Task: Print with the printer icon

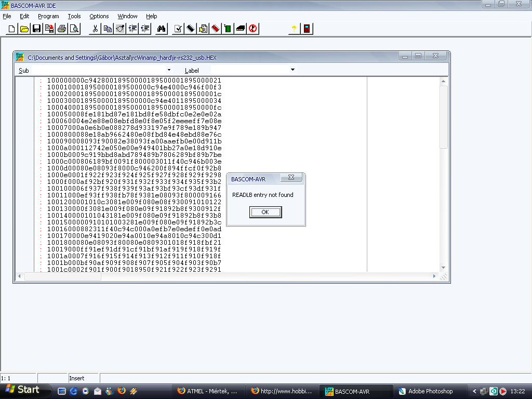Action: click(x=62, y=29)
